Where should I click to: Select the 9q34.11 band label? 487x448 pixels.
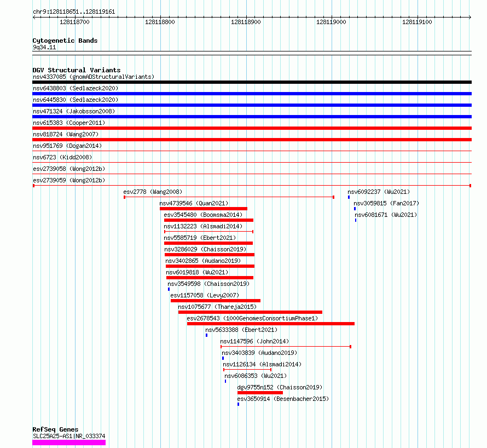click(44, 47)
